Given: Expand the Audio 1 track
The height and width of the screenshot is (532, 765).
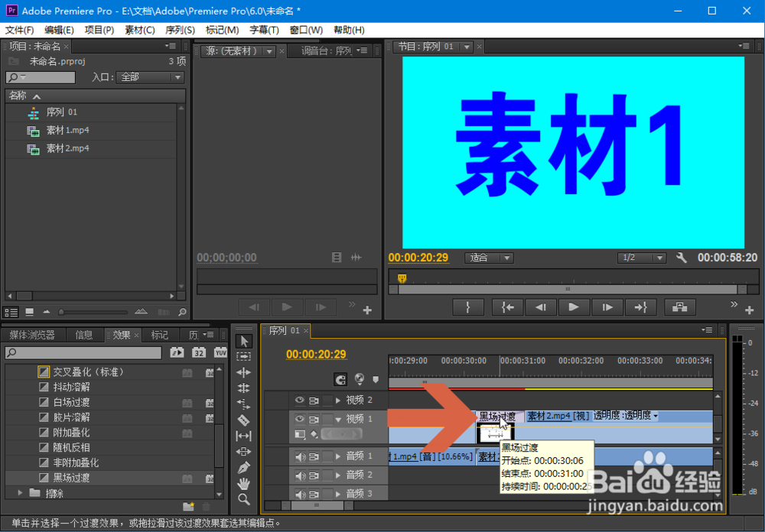Looking at the screenshot, I should [x=338, y=456].
